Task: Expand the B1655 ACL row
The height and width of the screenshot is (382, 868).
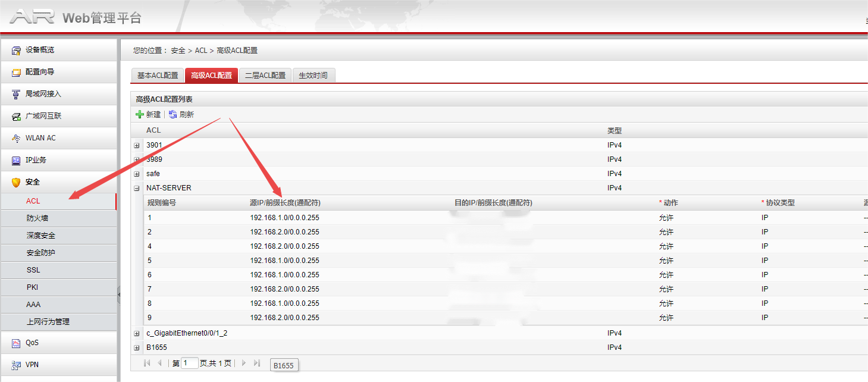Action: (x=137, y=347)
